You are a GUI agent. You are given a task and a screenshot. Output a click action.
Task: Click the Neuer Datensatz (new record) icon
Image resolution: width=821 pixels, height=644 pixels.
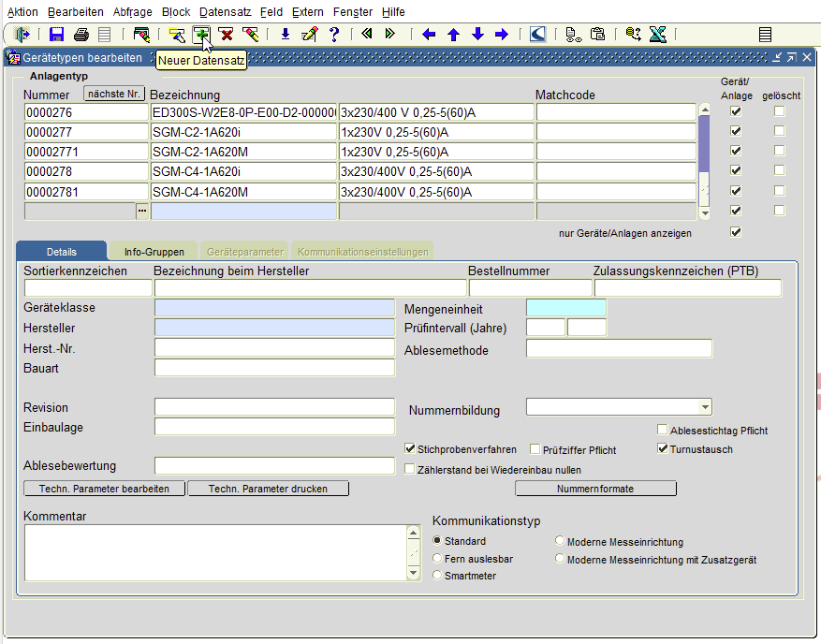tap(200, 35)
